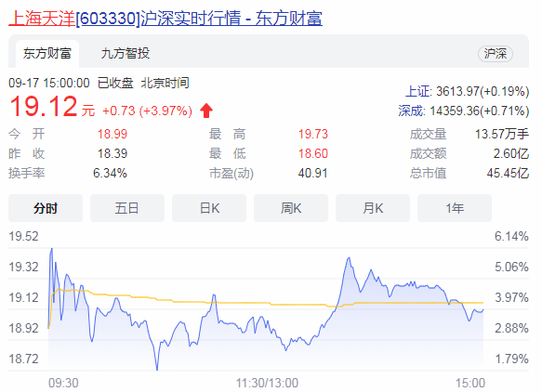Click the 19.32 price axis label
The height and width of the screenshot is (392, 542).
(23, 267)
